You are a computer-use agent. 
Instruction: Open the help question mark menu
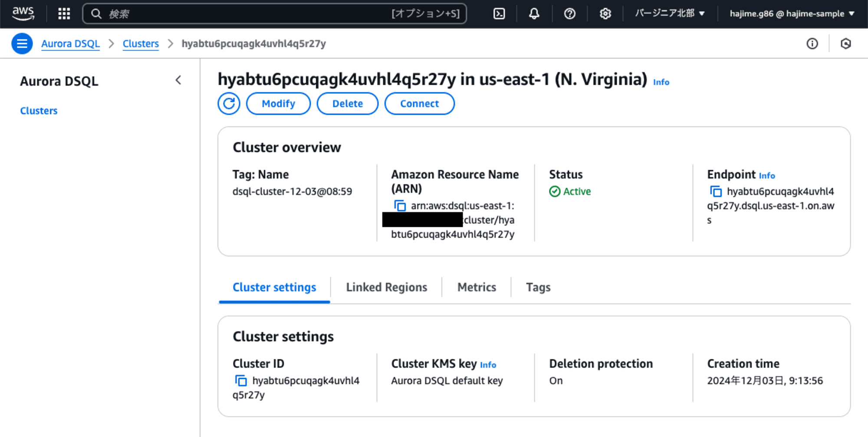pyautogui.click(x=570, y=14)
